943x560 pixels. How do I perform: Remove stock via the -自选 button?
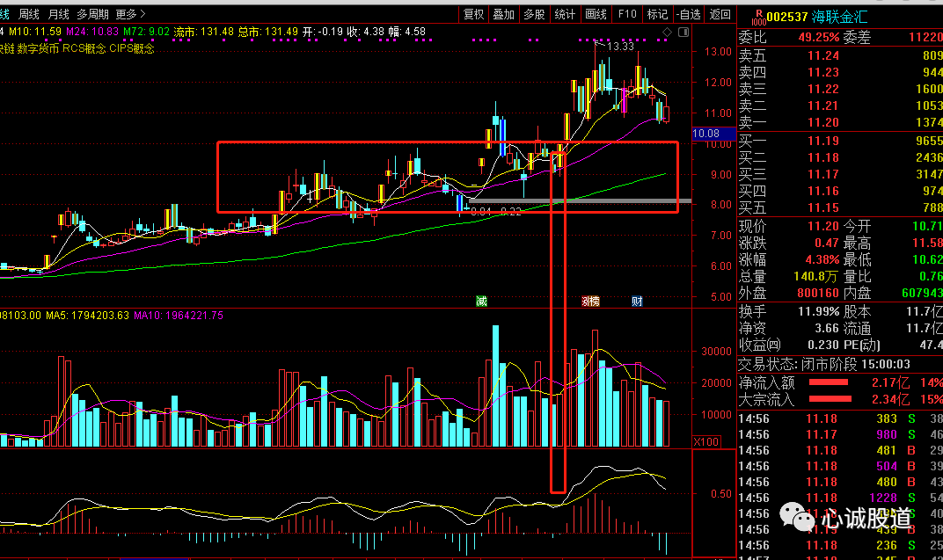coord(689,14)
